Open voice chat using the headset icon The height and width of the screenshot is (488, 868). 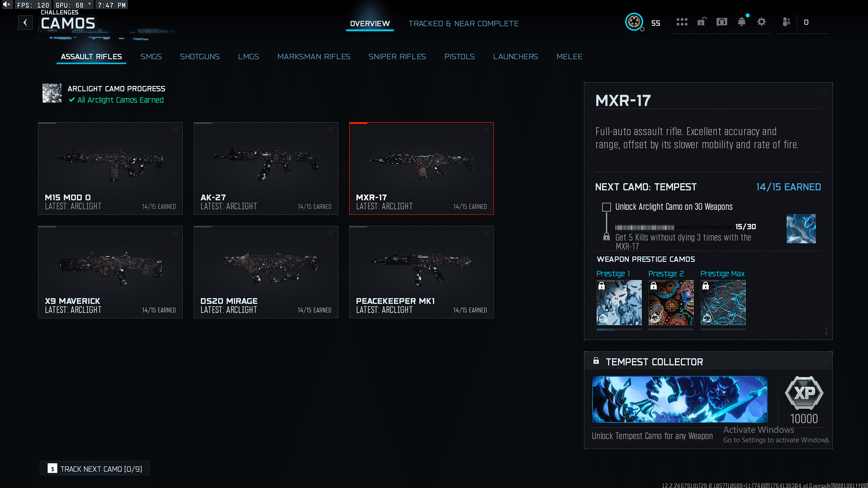[x=721, y=21]
